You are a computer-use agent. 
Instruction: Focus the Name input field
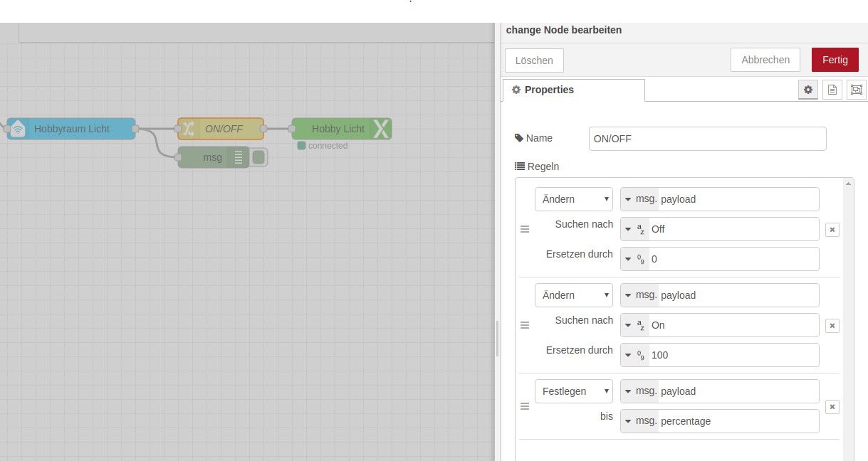(707, 139)
